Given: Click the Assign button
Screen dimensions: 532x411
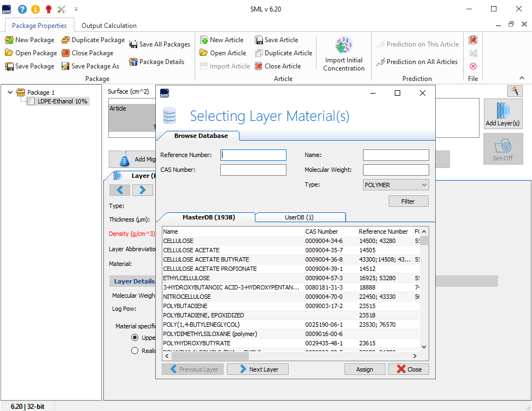Looking at the screenshot, I should click(364, 369).
